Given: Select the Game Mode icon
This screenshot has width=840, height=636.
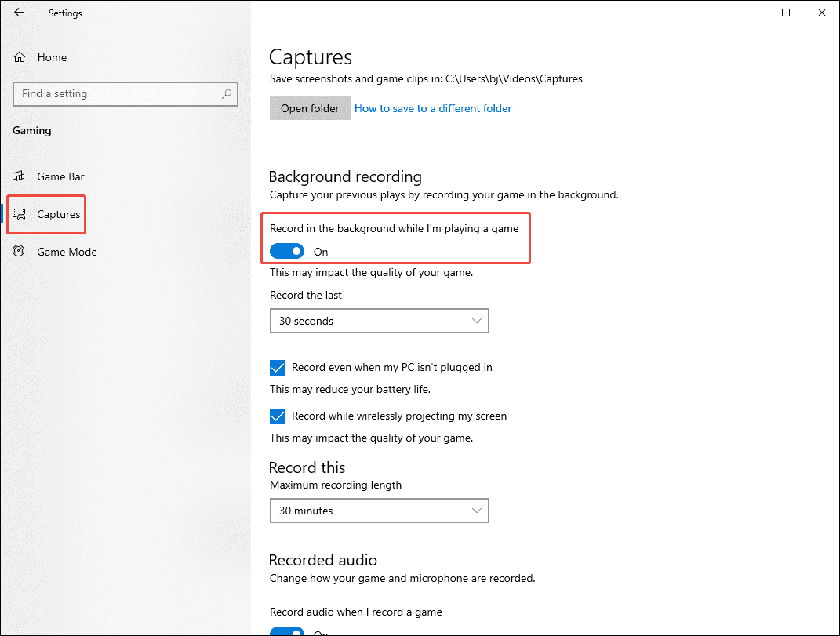Looking at the screenshot, I should (19, 251).
